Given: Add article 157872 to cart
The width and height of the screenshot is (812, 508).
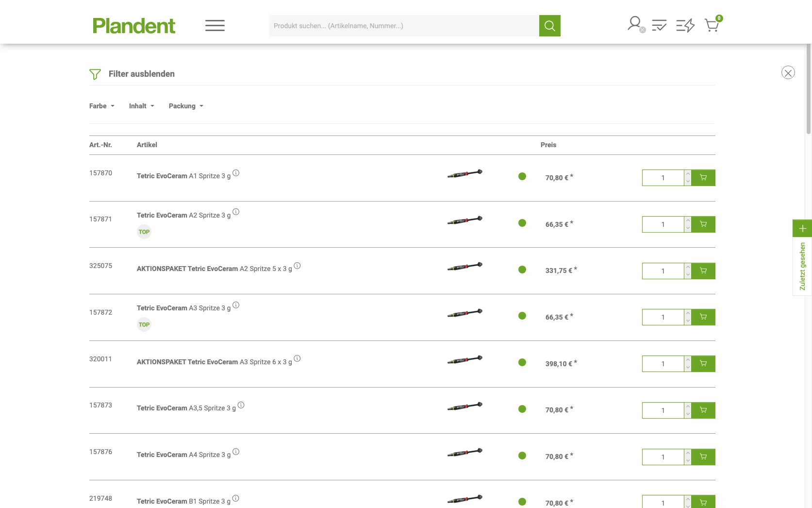Looking at the screenshot, I should pos(703,317).
